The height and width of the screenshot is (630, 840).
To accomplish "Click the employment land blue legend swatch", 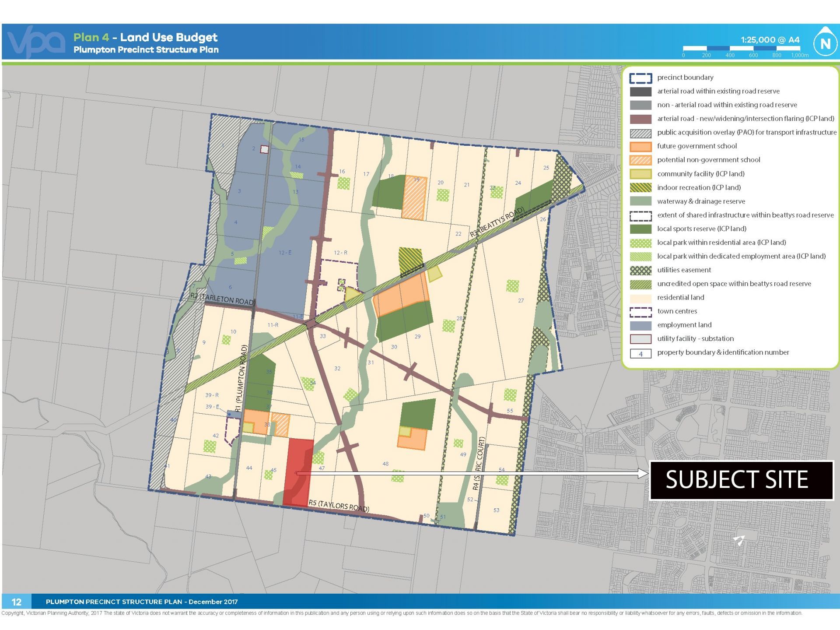I will (640, 325).
